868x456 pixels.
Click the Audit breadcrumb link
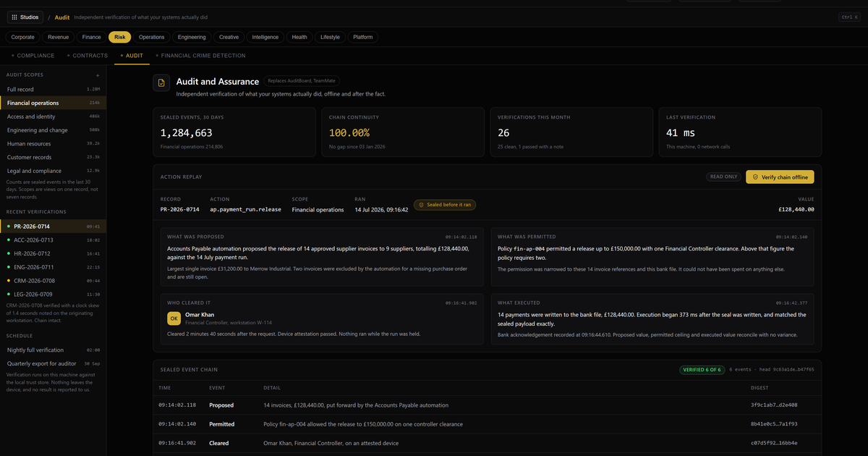point(62,17)
